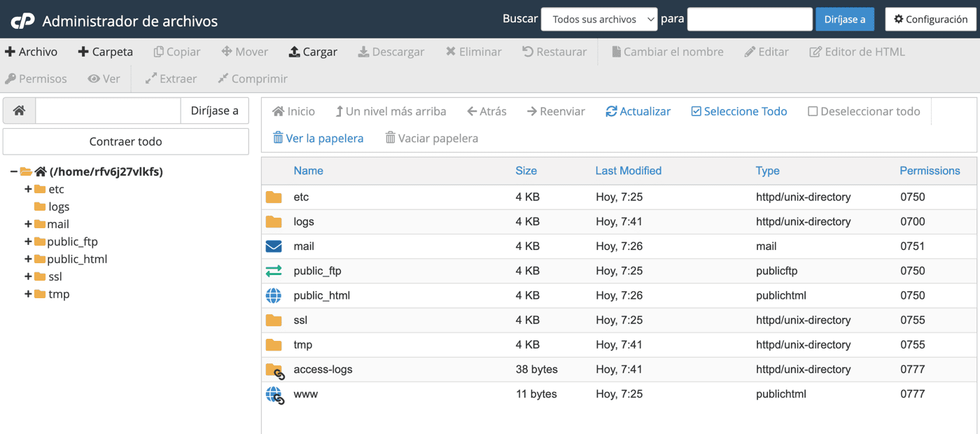Click the Descargar toolbar button
Image resolution: width=980 pixels, height=434 pixels.
click(391, 52)
